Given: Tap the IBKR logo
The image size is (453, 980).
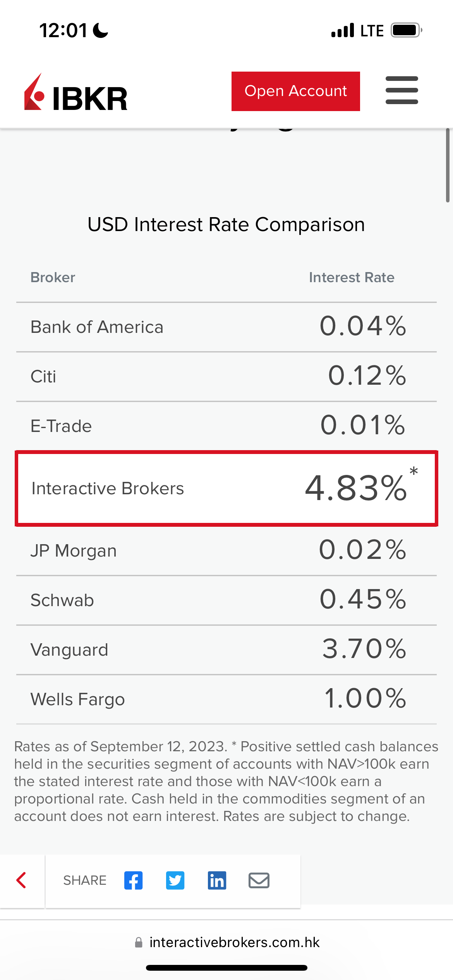Looking at the screenshot, I should [76, 93].
